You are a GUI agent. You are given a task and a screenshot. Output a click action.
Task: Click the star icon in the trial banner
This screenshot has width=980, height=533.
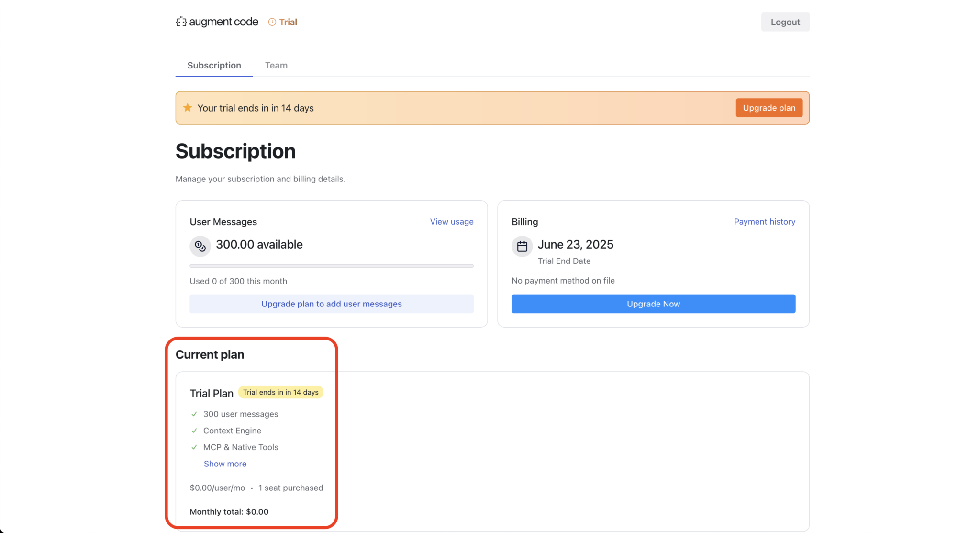187,107
